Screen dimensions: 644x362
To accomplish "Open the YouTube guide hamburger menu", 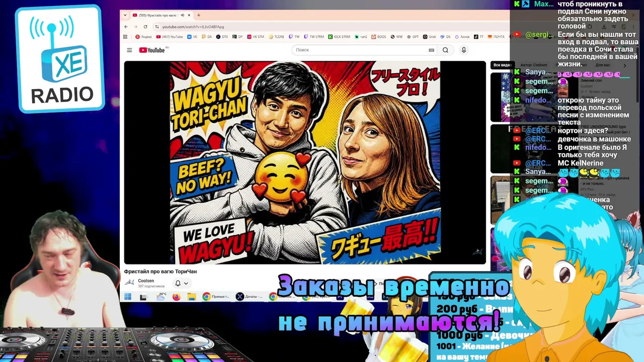I will pyautogui.click(x=129, y=50).
